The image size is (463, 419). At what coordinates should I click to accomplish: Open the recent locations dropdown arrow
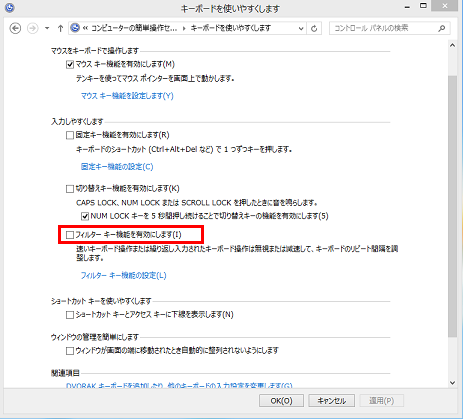47,28
